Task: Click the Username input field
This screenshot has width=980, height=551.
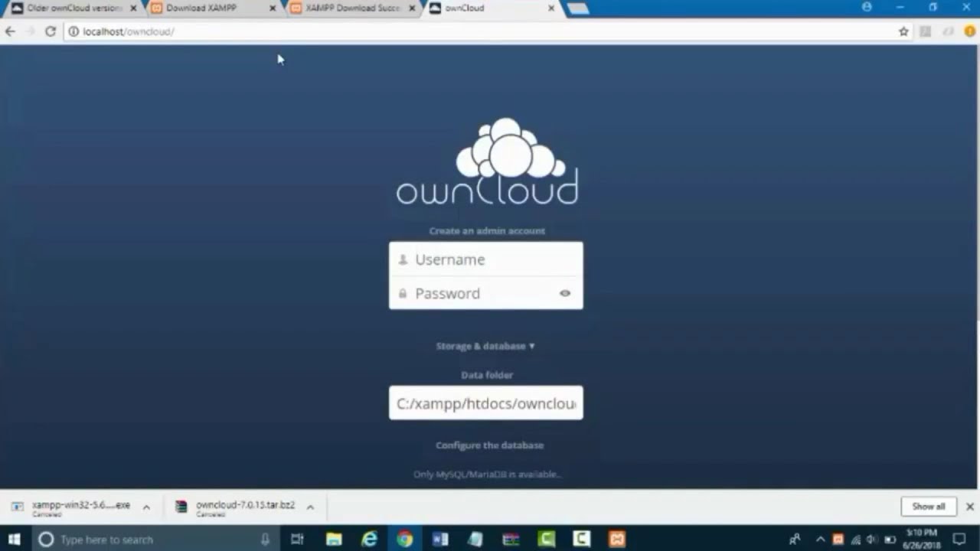Action: (486, 259)
